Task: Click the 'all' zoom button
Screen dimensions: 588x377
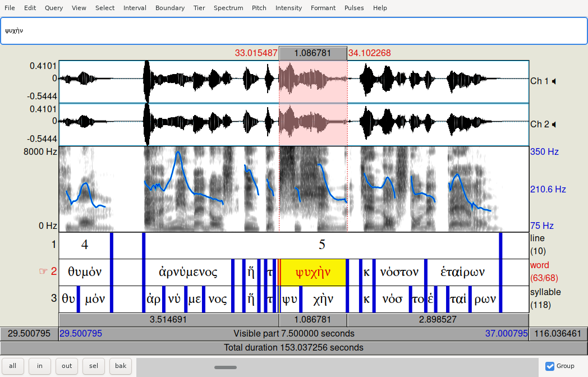Action: coord(13,366)
